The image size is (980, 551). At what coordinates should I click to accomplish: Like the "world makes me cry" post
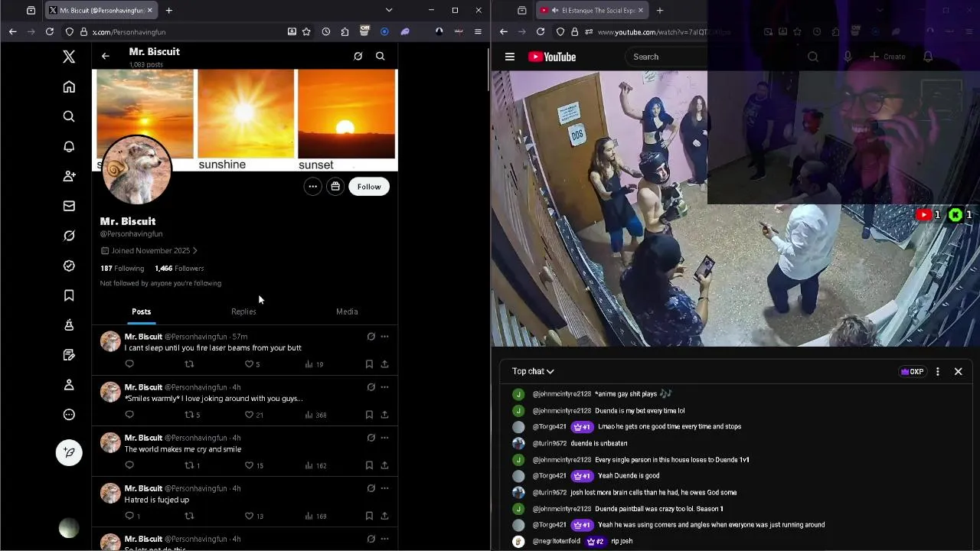pyautogui.click(x=249, y=465)
